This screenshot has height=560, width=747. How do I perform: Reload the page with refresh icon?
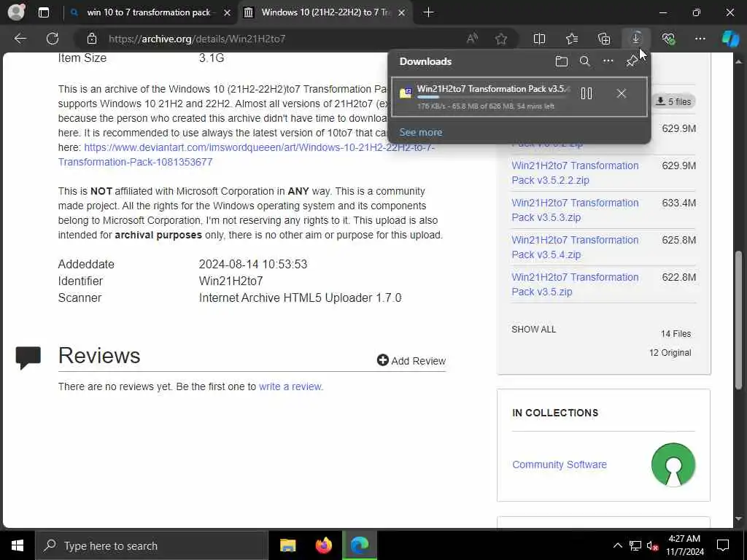[x=53, y=39]
